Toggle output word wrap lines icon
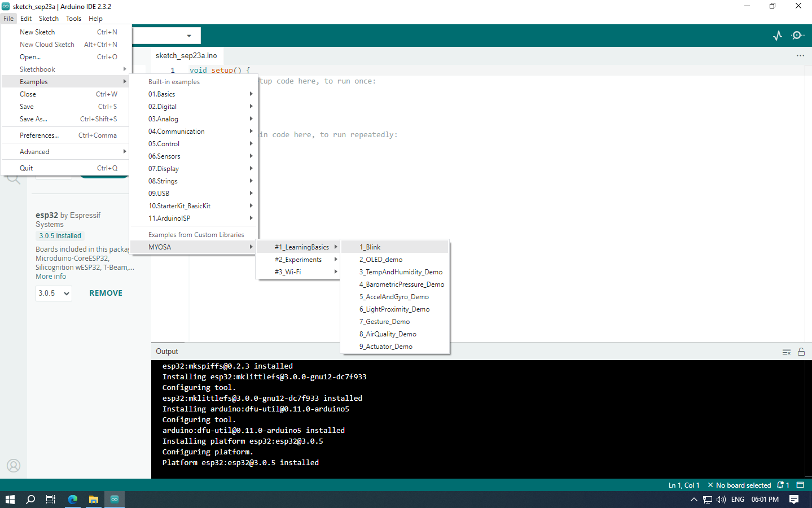Viewport: 812px width, 508px height. (x=787, y=352)
